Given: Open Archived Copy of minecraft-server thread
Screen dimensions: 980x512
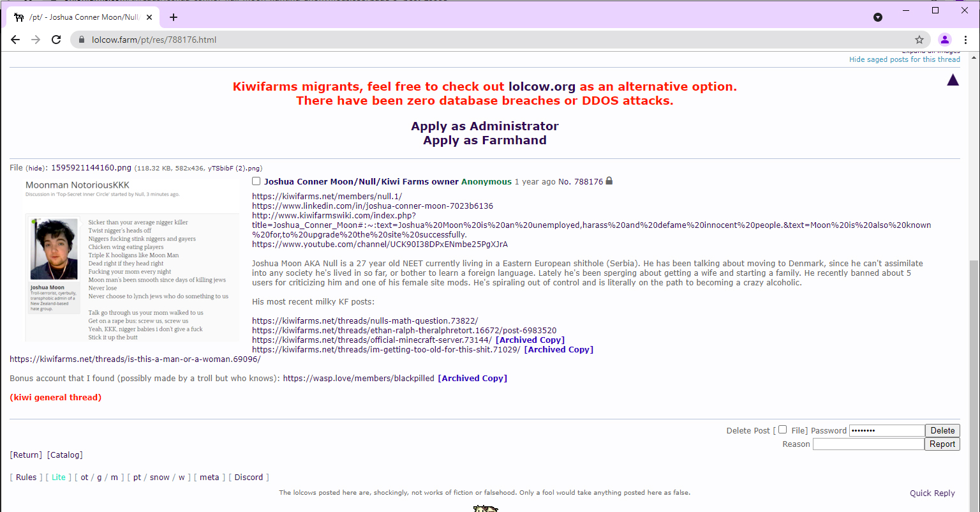Looking at the screenshot, I should click(x=530, y=340).
